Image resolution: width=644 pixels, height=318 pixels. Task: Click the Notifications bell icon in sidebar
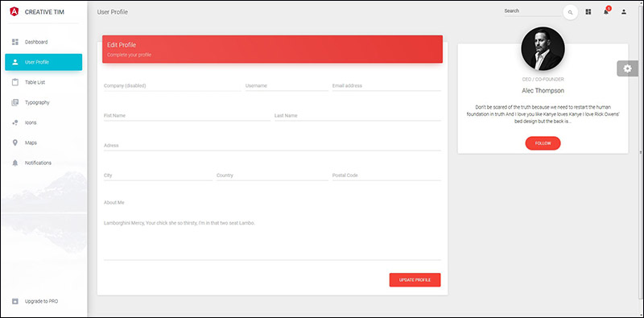coord(15,163)
